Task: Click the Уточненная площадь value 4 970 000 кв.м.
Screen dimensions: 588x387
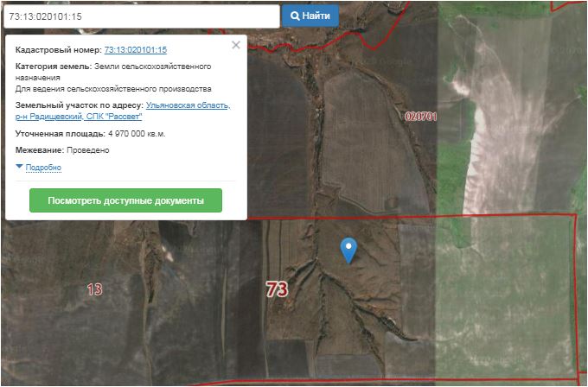Action: [137, 134]
